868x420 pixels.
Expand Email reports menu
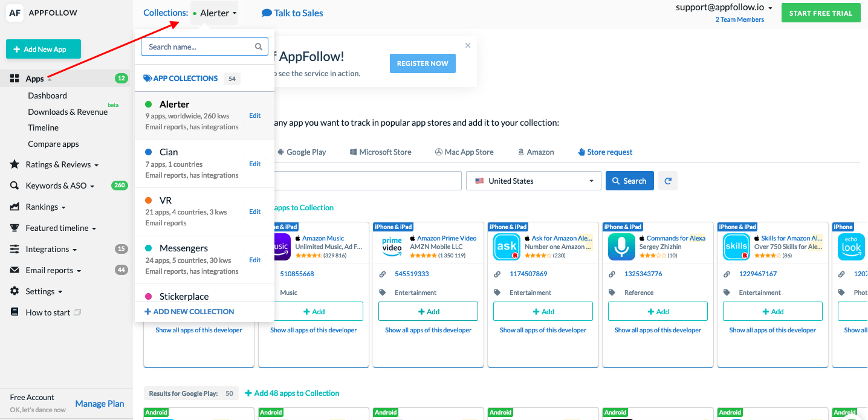pyautogui.click(x=53, y=270)
